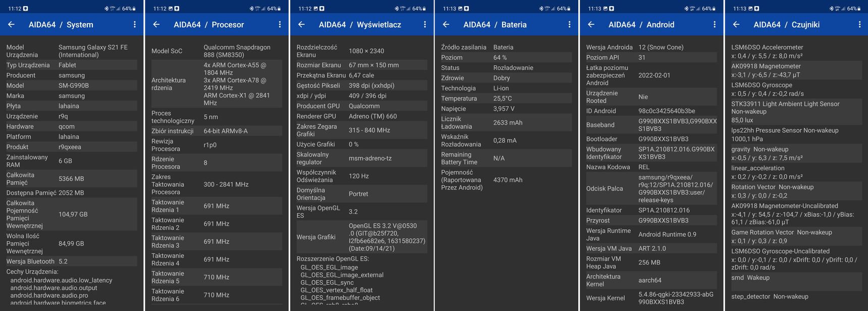Open overflow menu in Bateria screen
The width and height of the screenshot is (868, 311).
tap(570, 24)
